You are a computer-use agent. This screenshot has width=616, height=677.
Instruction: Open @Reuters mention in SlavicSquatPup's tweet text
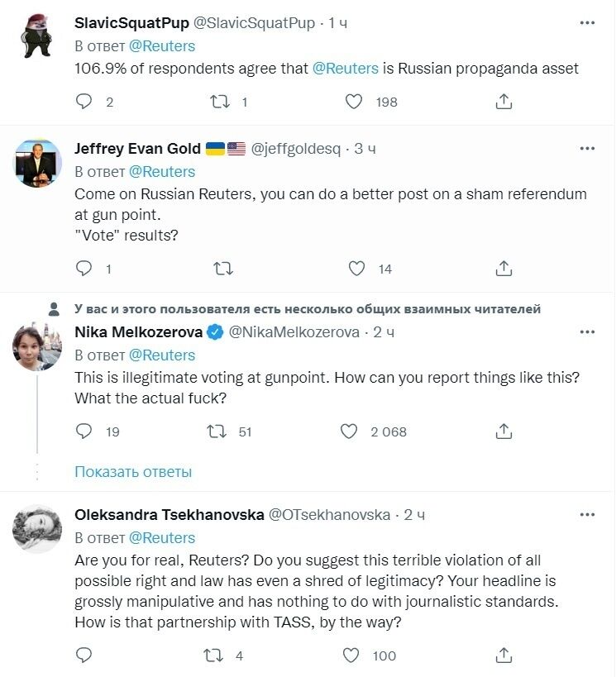pos(346,69)
